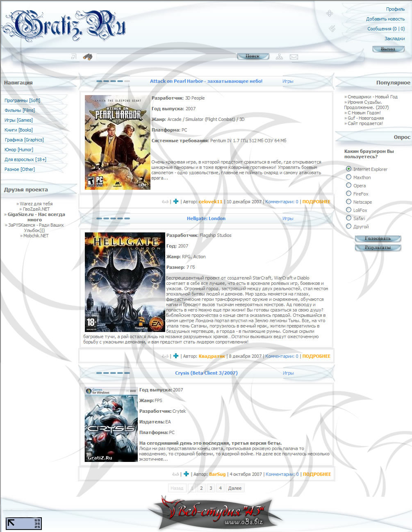Open Crysis (Beta Client 3/2007) title
412x532 pixels.
(206, 373)
